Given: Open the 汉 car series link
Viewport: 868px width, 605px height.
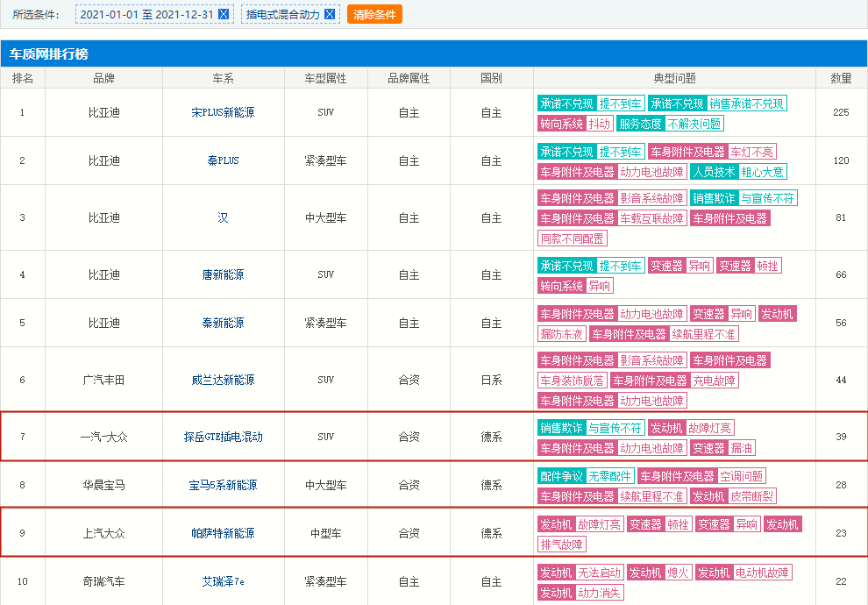Looking at the screenshot, I should tap(223, 217).
